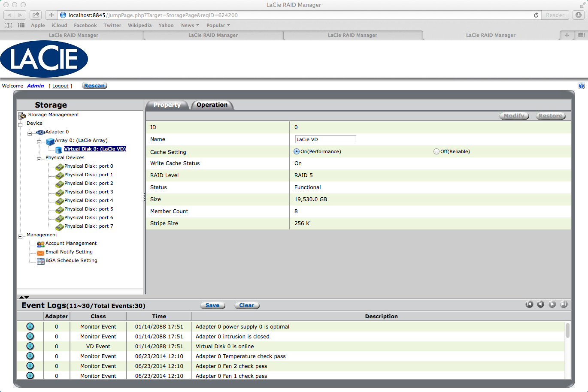Save the event logs
588x392 pixels.
tap(212, 305)
